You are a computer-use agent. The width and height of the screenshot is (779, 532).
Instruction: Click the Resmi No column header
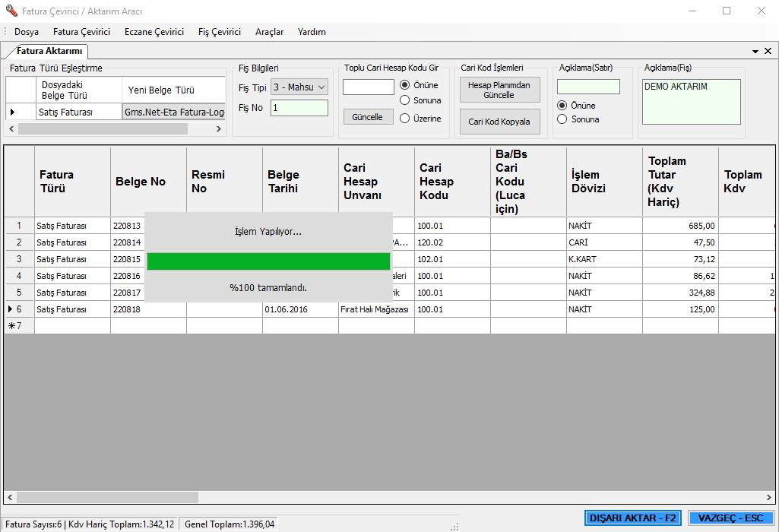(224, 182)
